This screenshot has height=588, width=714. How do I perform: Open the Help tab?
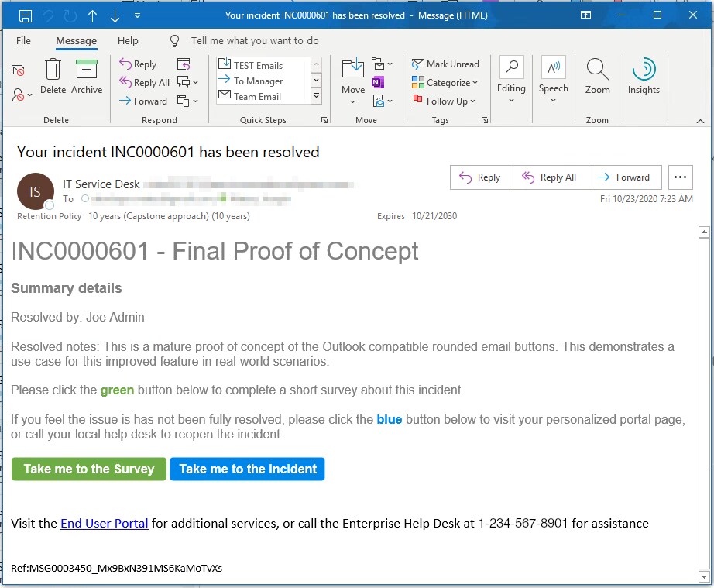[128, 40]
